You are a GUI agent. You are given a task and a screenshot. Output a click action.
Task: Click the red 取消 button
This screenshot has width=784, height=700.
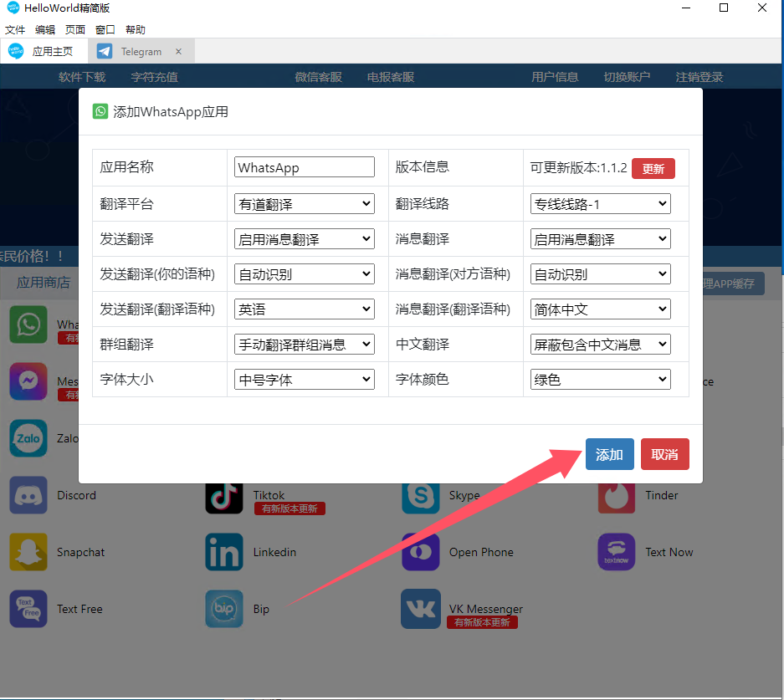[665, 454]
